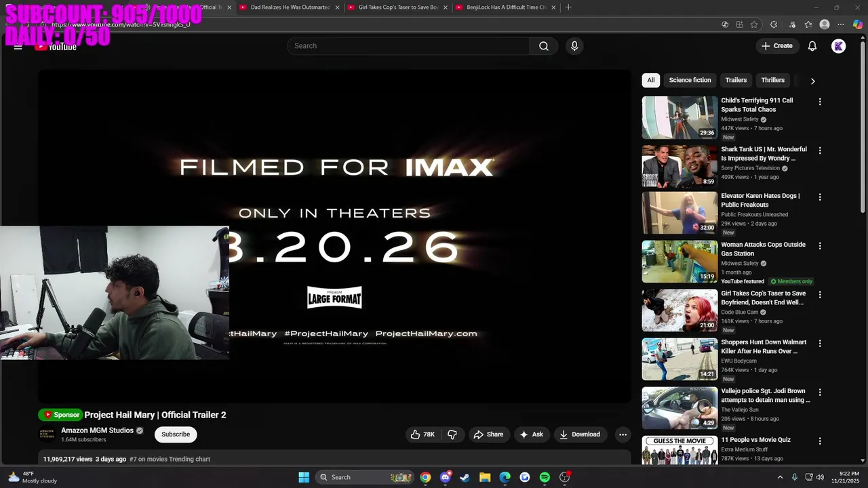Click the YouTube search magnifier button
Screen dimensions: 868x488
544,46
